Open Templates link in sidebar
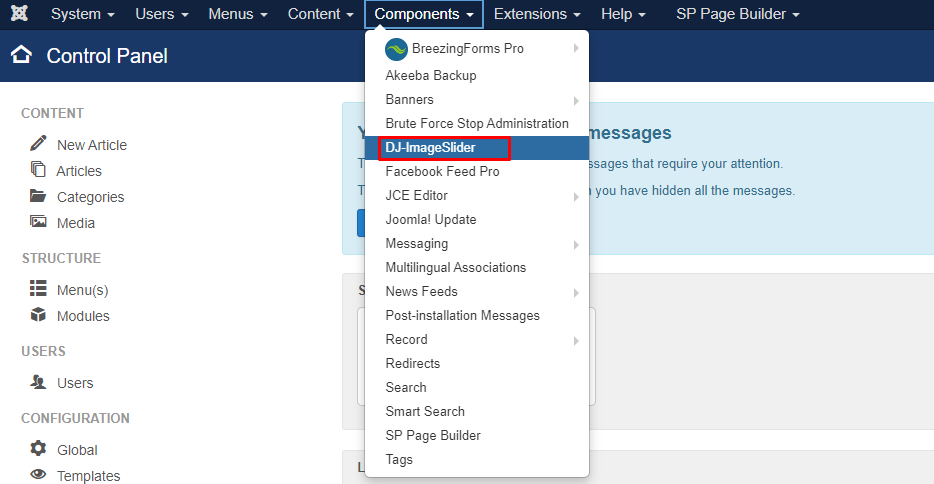Screen dimensions: 934x484 click(89, 476)
